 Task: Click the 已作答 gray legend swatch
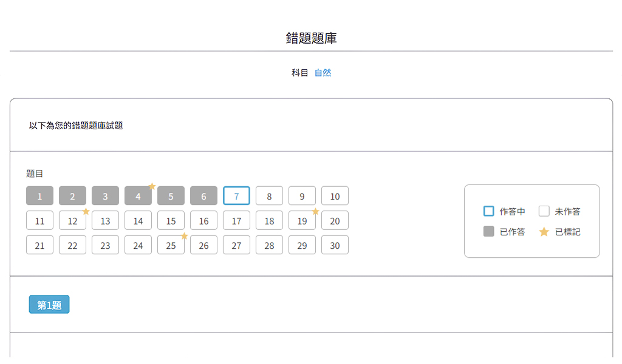[488, 232]
